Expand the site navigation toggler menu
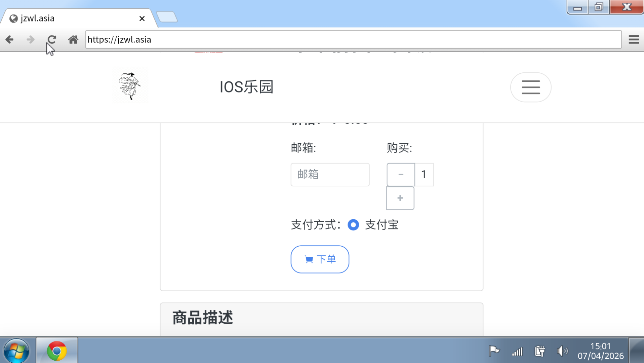 530,87
